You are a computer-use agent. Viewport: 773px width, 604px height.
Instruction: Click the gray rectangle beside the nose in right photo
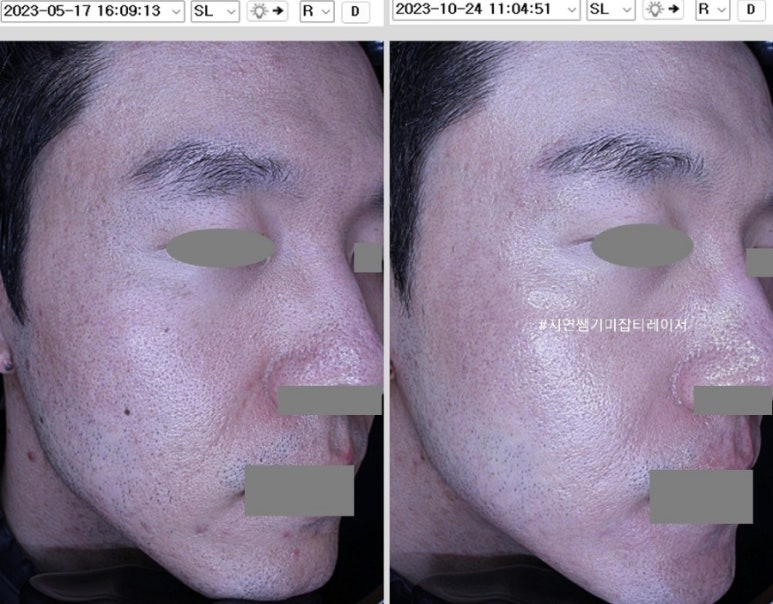[x=732, y=400]
